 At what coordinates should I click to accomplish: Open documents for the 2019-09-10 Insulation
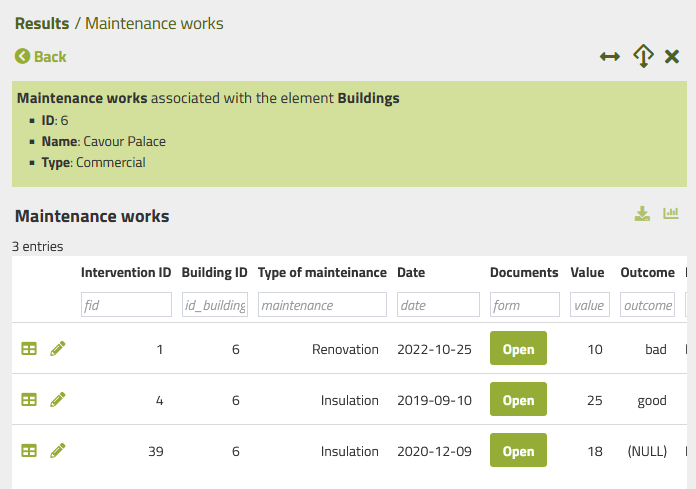[x=518, y=400]
